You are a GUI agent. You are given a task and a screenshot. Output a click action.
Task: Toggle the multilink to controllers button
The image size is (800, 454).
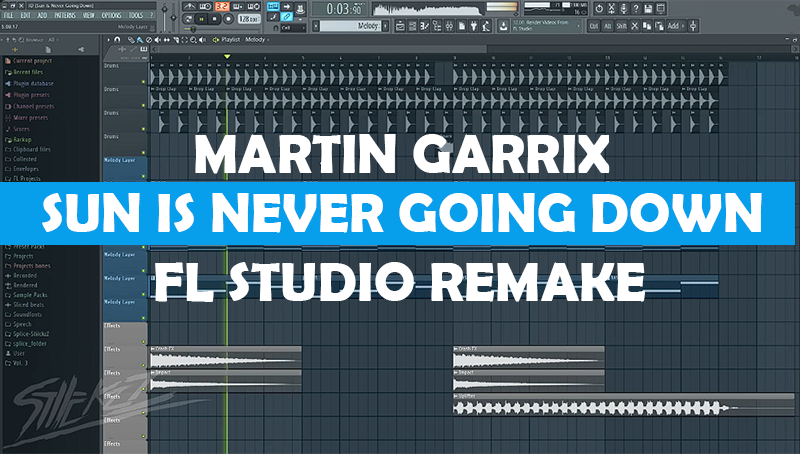pyautogui.click(x=287, y=16)
